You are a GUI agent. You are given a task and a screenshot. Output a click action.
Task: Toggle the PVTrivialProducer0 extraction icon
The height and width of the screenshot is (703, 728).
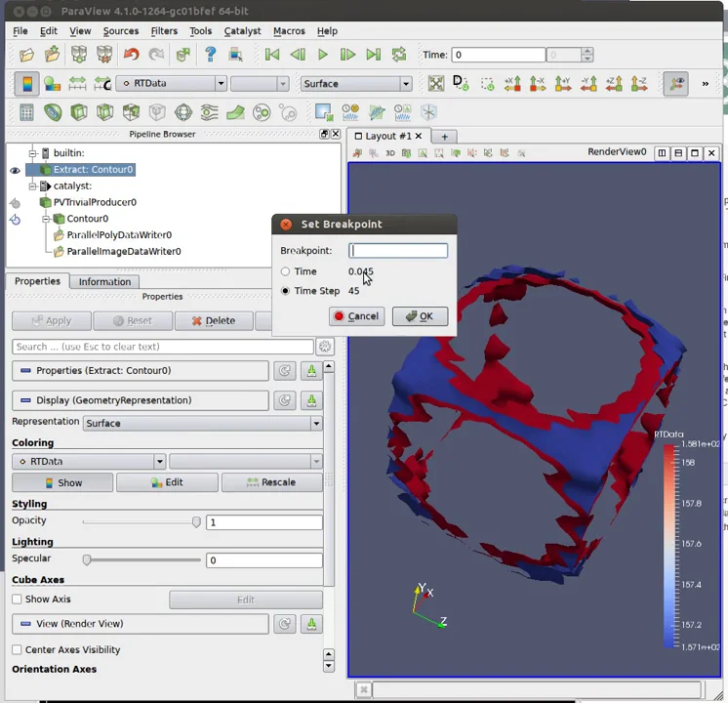tap(15, 203)
